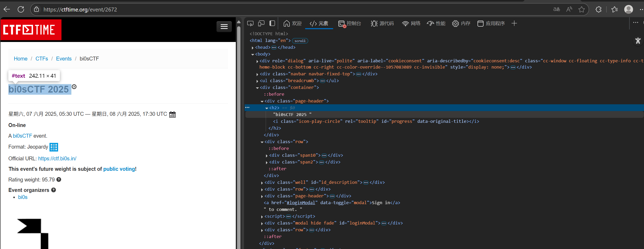
Task: Collapse the container div node
Action: [257, 88]
